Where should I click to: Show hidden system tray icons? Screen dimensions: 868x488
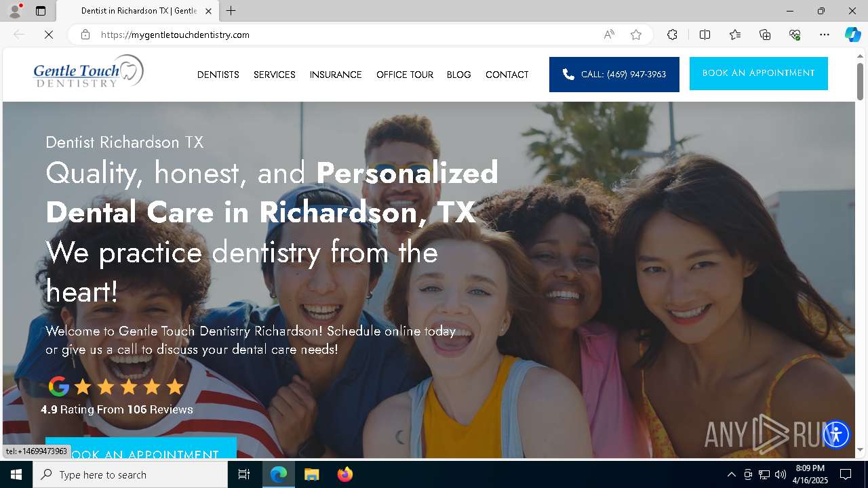pyautogui.click(x=731, y=474)
